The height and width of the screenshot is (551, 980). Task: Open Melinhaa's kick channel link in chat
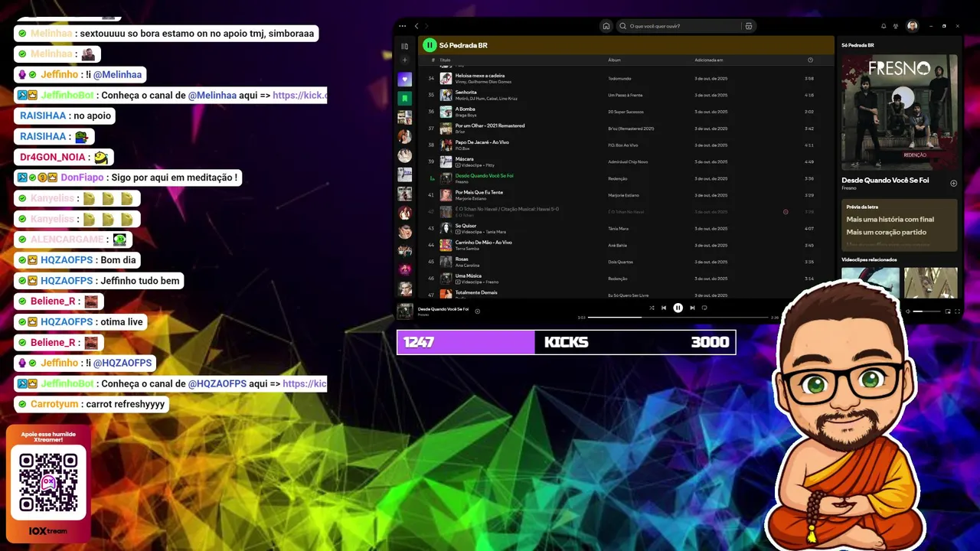(x=300, y=96)
